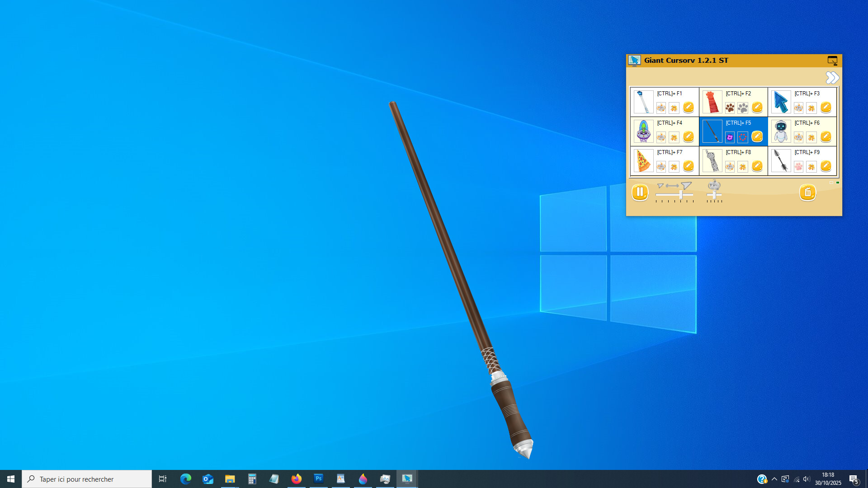Click the taskbar search field
868x488 pixels.
coord(87,479)
